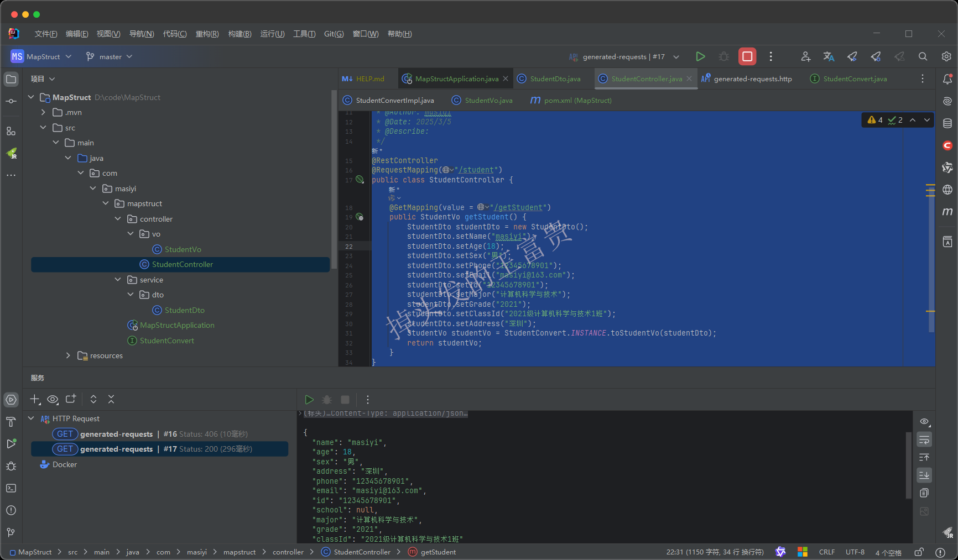Screen dimensions: 958x560
Task: Toggle the view eye icon in response panel
Action: pyautogui.click(x=924, y=422)
